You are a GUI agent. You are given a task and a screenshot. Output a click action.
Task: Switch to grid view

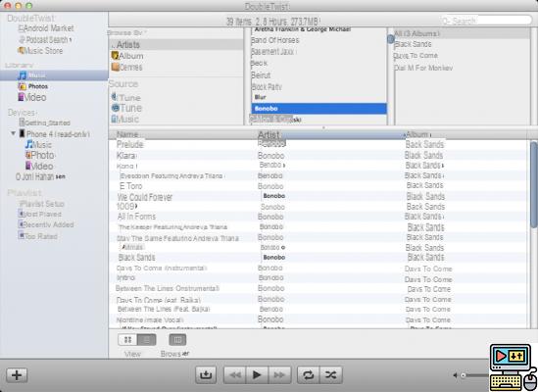(127, 340)
